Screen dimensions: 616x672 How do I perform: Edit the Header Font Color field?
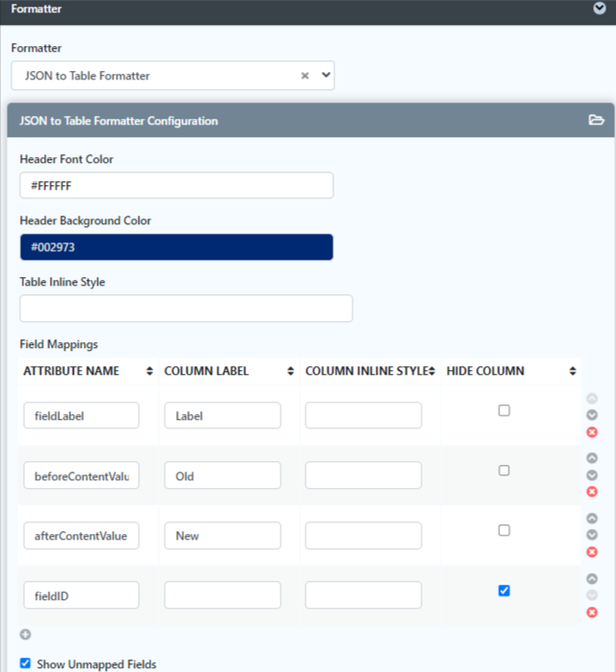pos(176,186)
